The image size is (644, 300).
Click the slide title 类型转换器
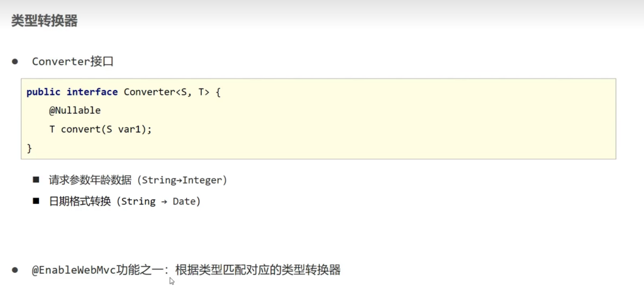coord(44,21)
